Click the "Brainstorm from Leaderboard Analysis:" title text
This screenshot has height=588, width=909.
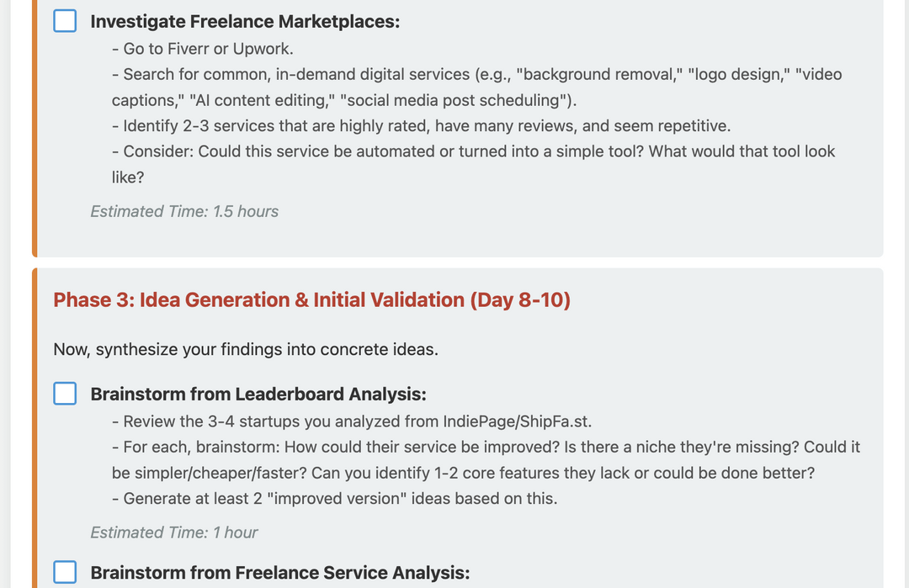(x=258, y=395)
